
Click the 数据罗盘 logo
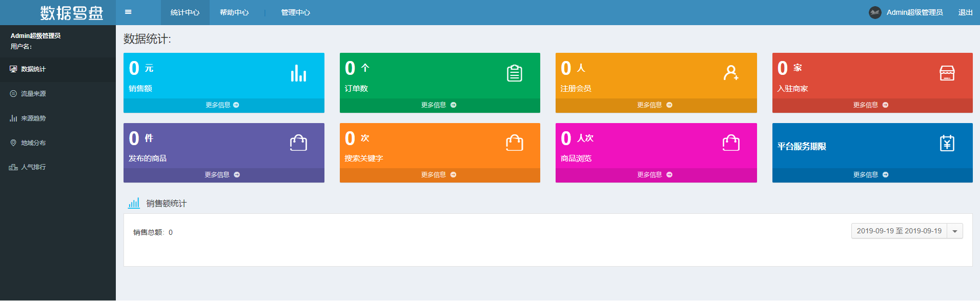point(72,13)
